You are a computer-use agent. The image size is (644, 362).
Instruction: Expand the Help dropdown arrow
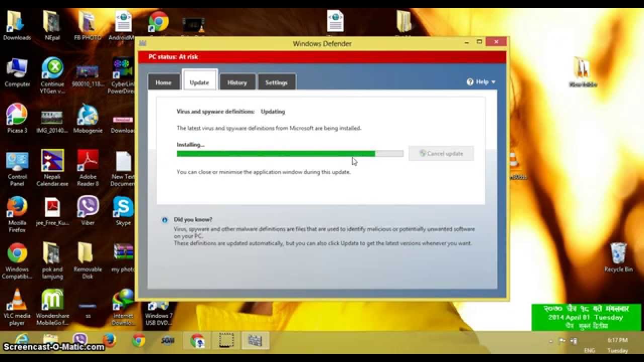(494, 82)
